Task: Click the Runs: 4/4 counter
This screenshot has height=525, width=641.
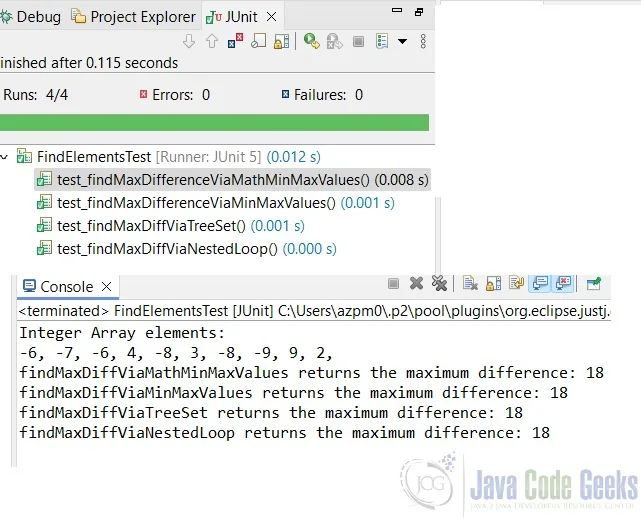Action: click(x=36, y=95)
